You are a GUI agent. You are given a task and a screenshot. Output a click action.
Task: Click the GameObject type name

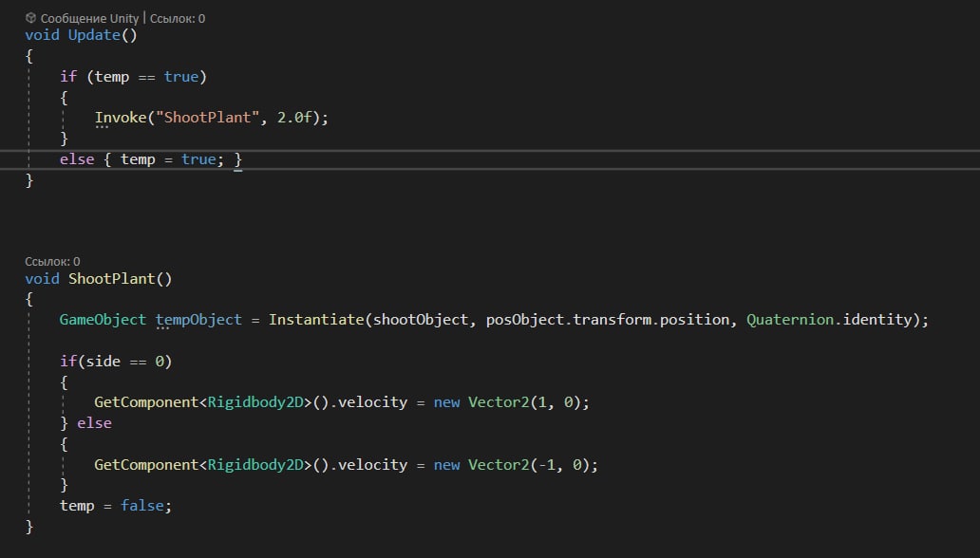pos(103,320)
